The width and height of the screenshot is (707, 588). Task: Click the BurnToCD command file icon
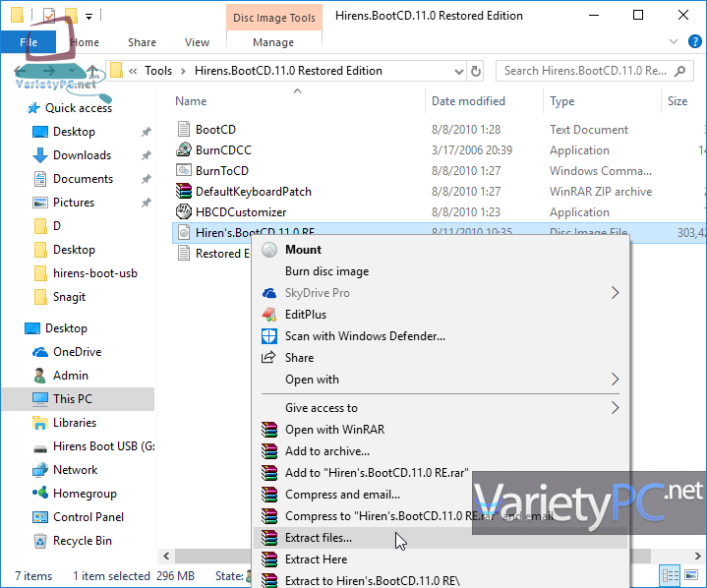(184, 170)
